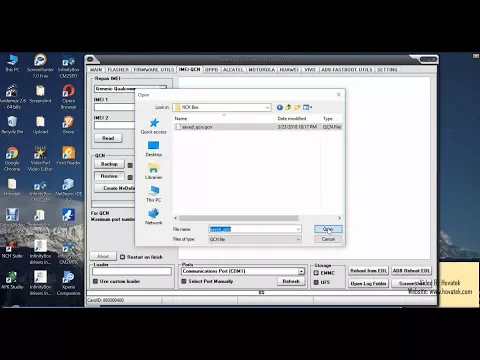Open Opera Browser desktop shortcut
480x360 pixels.
(68, 97)
